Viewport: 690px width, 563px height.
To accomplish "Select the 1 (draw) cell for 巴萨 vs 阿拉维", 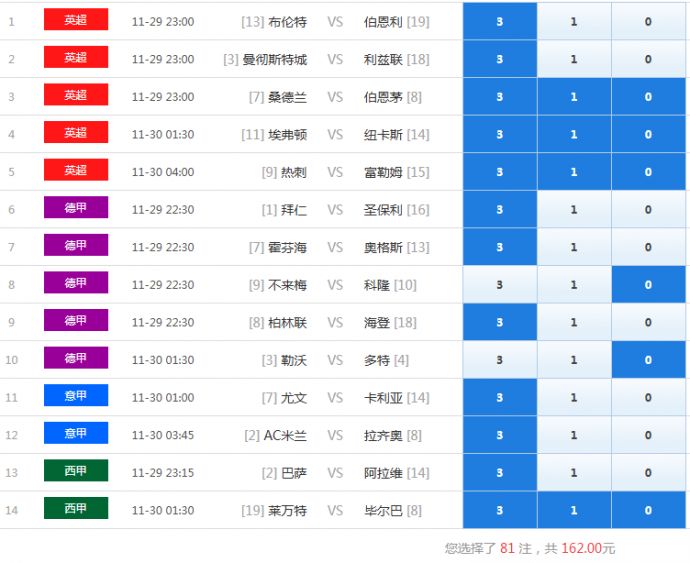I will click(574, 473).
